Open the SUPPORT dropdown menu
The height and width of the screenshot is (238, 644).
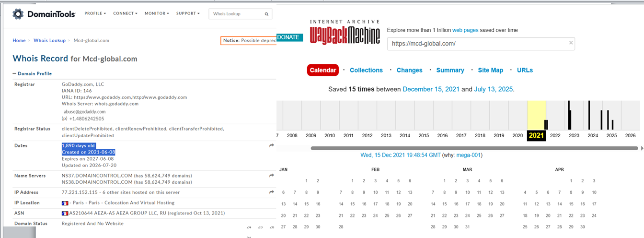[188, 13]
